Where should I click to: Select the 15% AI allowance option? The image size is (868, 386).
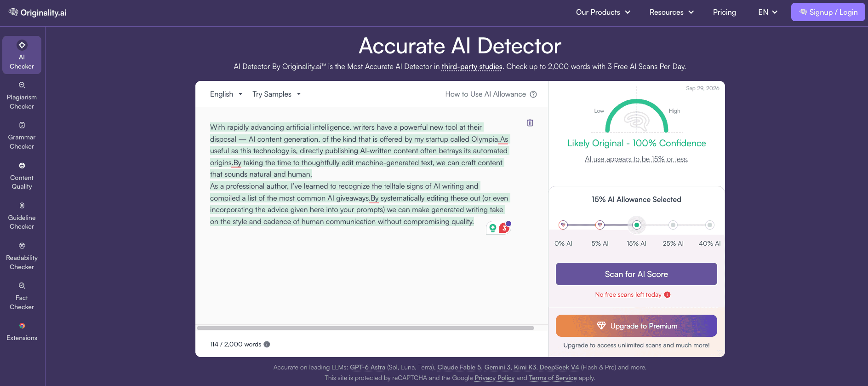click(x=637, y=225)
